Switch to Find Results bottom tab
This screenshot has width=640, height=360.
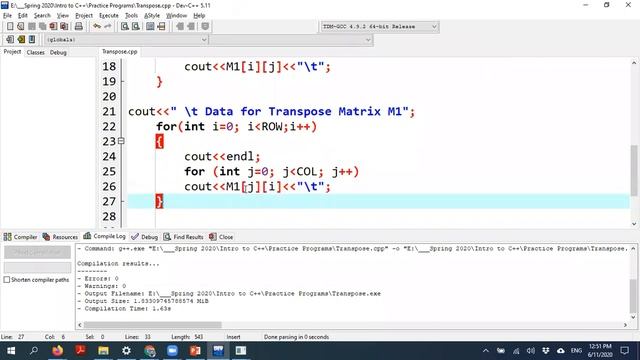(x=183, y=237)
